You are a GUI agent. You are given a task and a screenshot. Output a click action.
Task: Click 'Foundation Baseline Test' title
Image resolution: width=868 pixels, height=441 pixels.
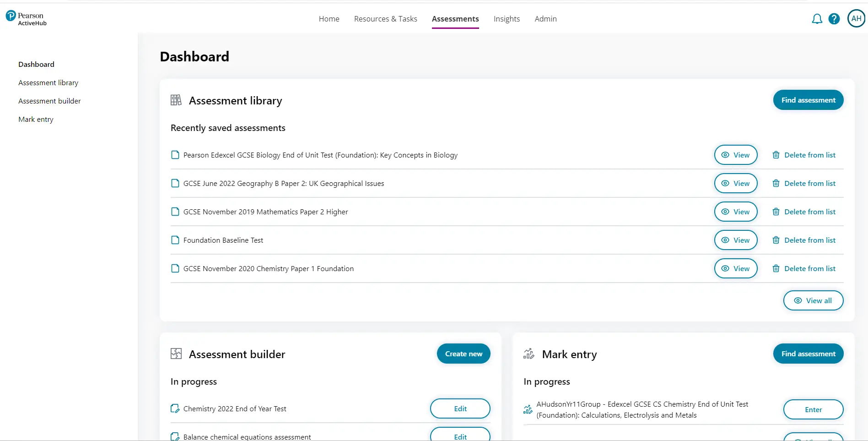coord(223,240)
